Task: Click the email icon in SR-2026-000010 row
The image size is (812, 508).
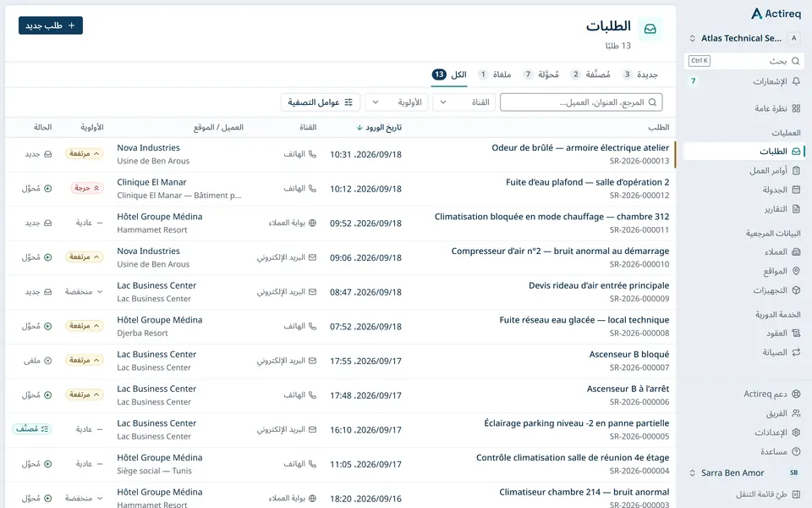Action: click(312, 257)
